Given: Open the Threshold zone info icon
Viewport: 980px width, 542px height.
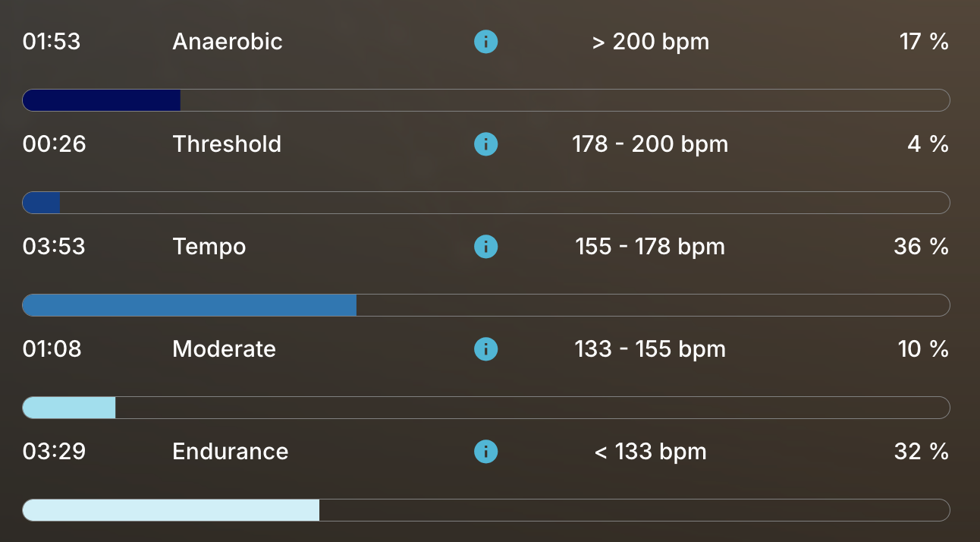Looking at the screenshot, I should pos(485,144).
